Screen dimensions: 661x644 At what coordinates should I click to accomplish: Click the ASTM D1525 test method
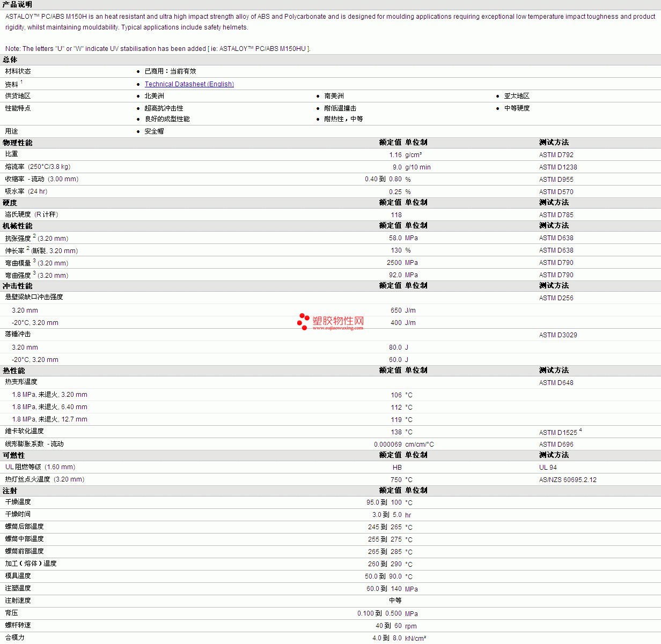(558, 433)
